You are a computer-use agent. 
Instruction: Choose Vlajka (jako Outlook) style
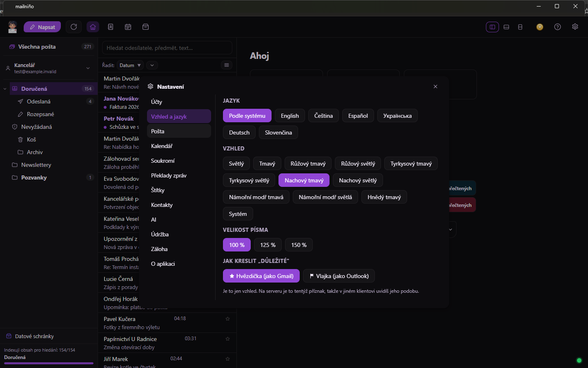[339, 276]
